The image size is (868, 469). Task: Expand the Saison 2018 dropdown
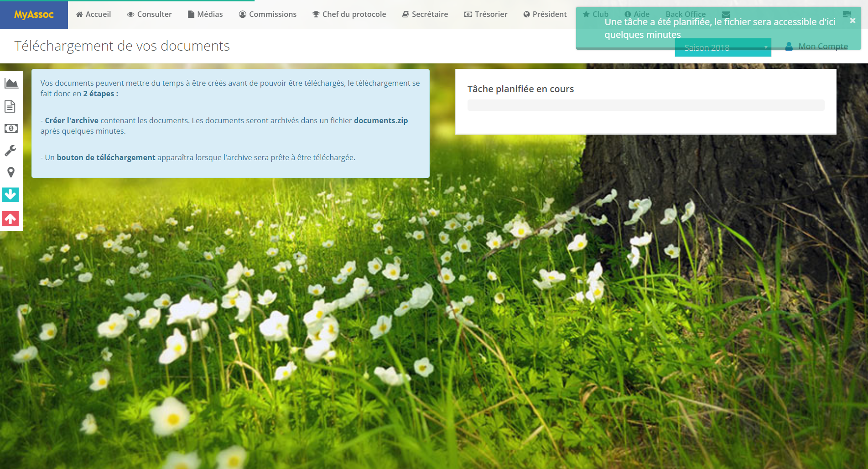coord(723,47)
